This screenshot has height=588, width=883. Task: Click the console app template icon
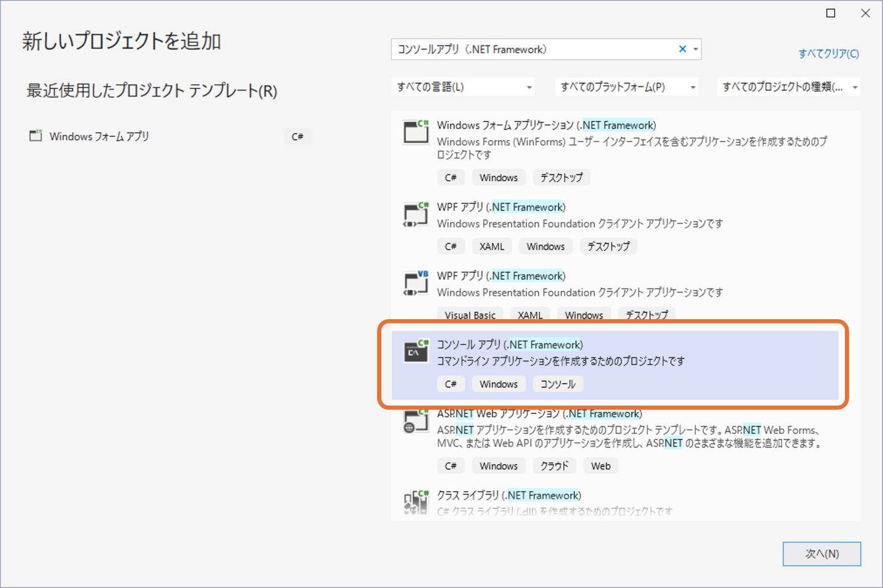tap(416, 351)
